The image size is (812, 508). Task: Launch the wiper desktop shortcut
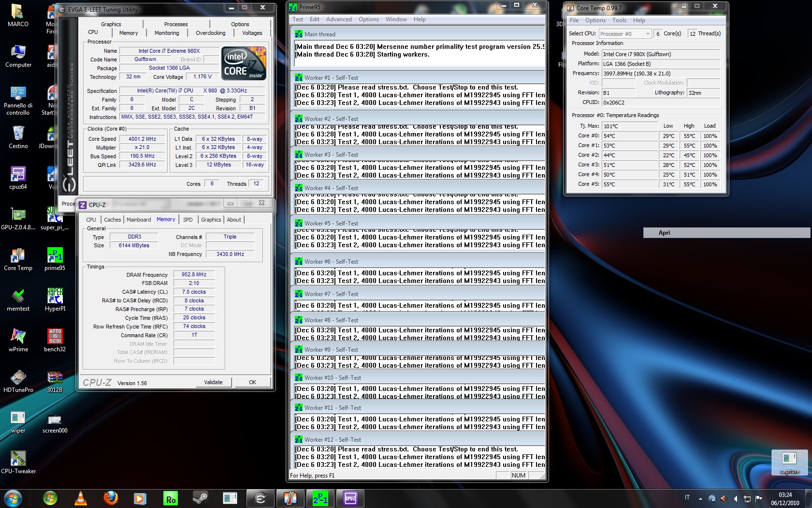tap(18, 421)
